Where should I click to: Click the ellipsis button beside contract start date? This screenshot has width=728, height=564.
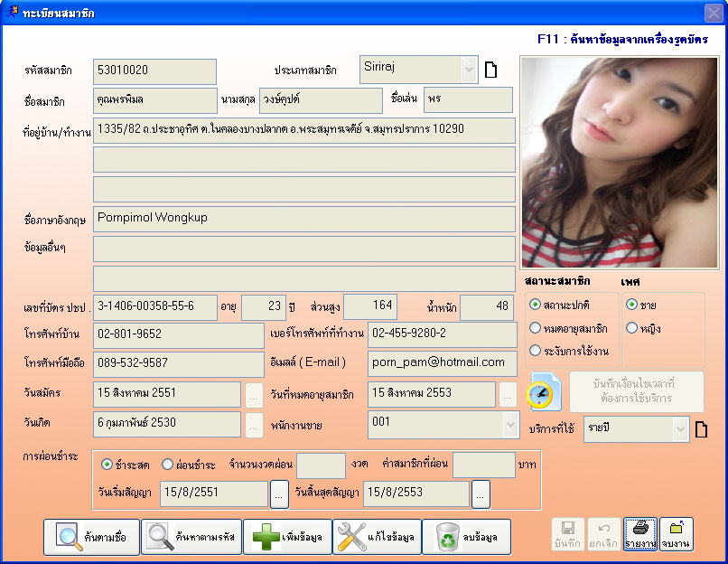[x=280, y=494]
